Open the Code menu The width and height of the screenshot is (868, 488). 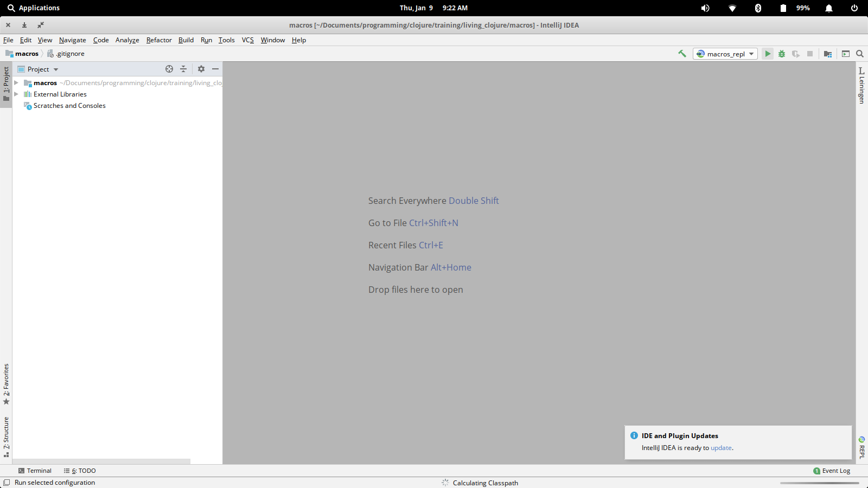coord(101,40)
